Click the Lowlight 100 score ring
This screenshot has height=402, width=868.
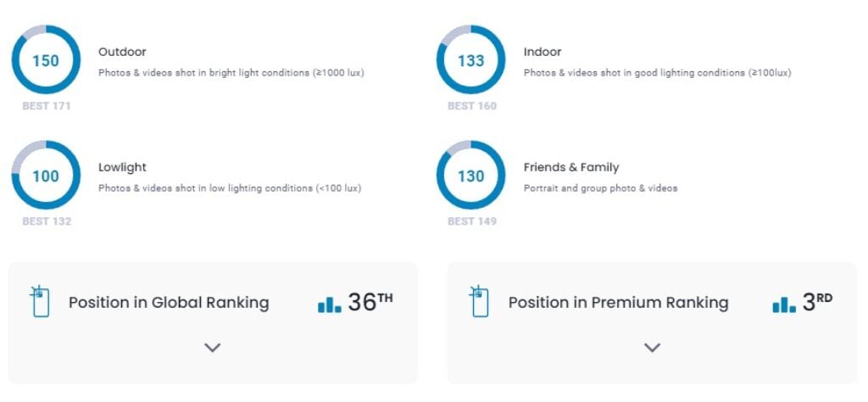click(x=46, y=176)
